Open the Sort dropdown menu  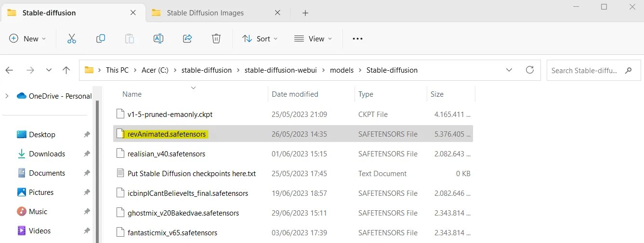tap(260, 38)
